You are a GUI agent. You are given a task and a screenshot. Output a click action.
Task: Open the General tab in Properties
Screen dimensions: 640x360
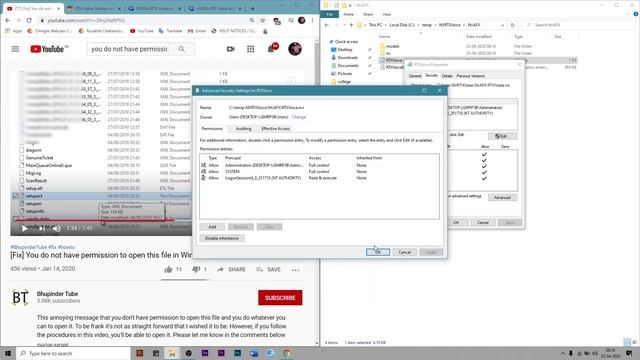415,76
